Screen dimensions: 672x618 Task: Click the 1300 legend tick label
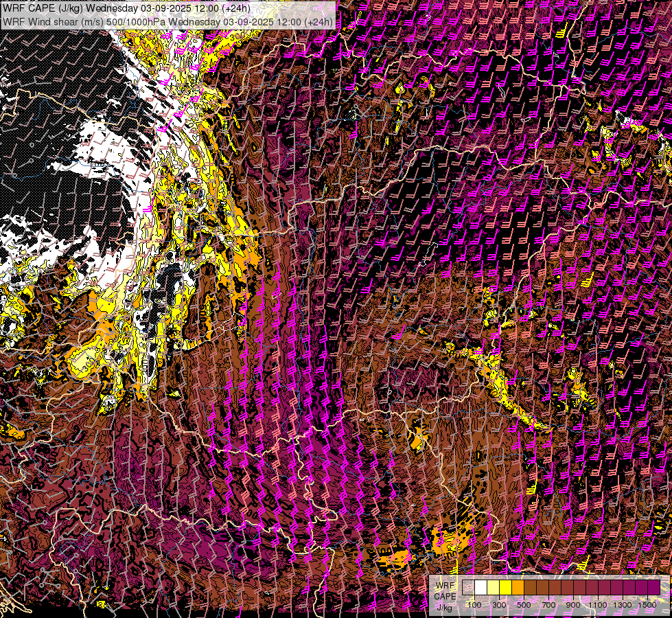[x=623, y=605]
